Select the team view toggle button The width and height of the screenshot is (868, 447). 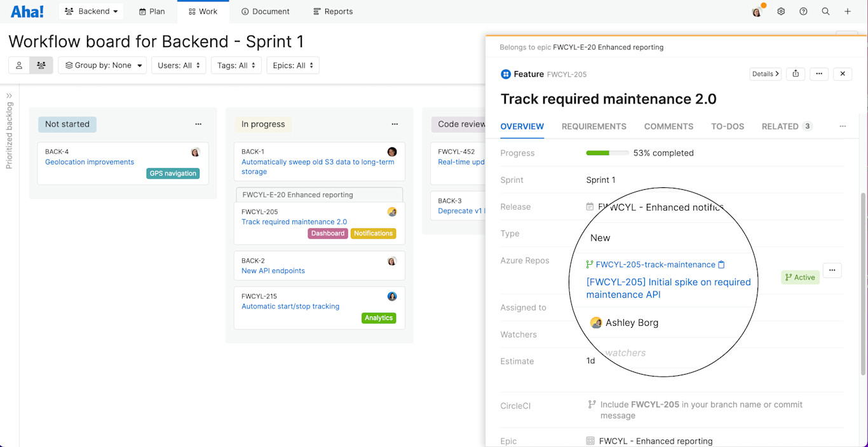(42, 65)
